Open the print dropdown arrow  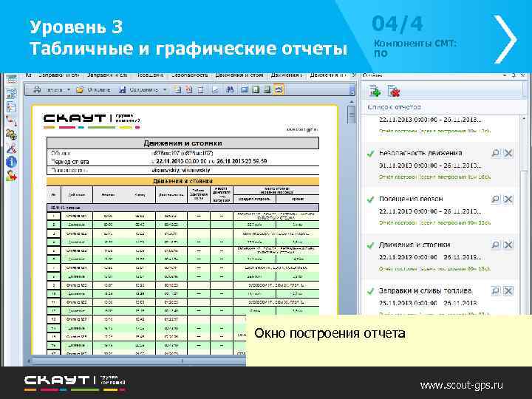coord(69,89)
